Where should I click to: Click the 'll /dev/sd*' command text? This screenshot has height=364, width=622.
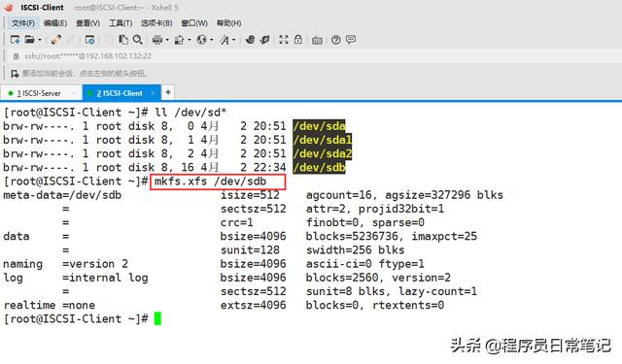coord(190,112)
